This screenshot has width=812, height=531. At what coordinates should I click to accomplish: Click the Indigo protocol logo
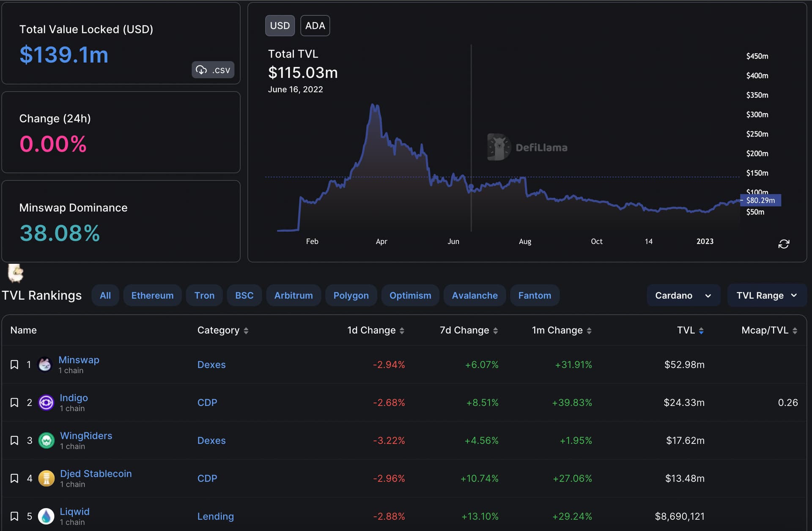(x=46, y=402)
